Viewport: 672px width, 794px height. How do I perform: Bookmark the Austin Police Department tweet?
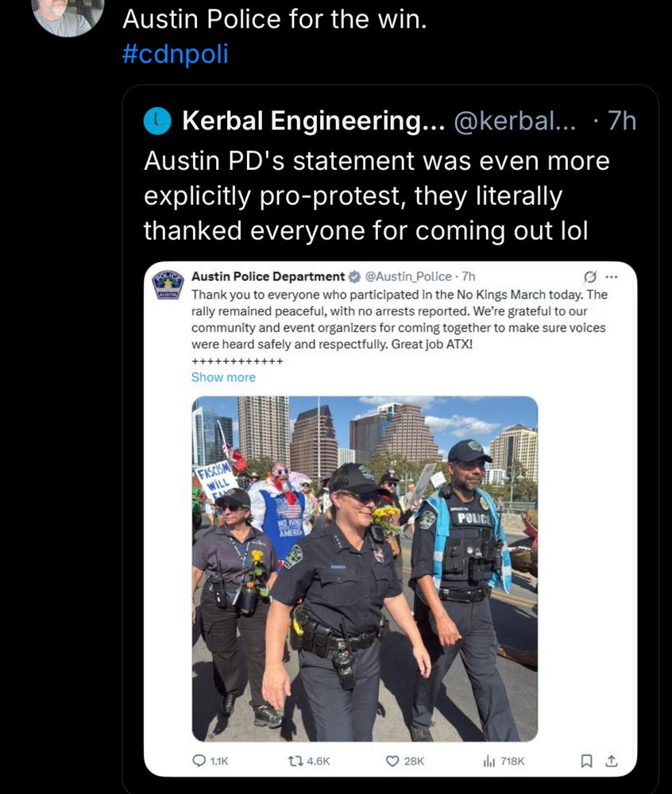coord(586,761)
